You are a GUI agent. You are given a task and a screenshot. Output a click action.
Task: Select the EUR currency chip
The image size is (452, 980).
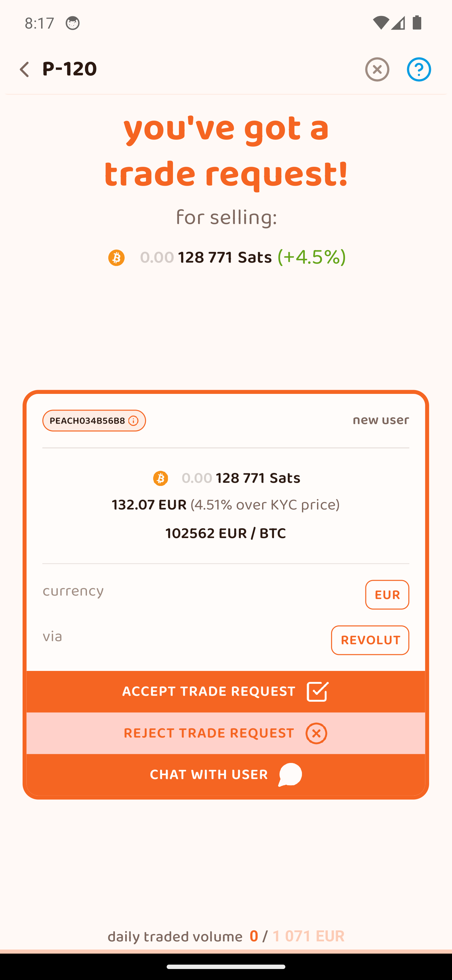(x=387, y=595)
